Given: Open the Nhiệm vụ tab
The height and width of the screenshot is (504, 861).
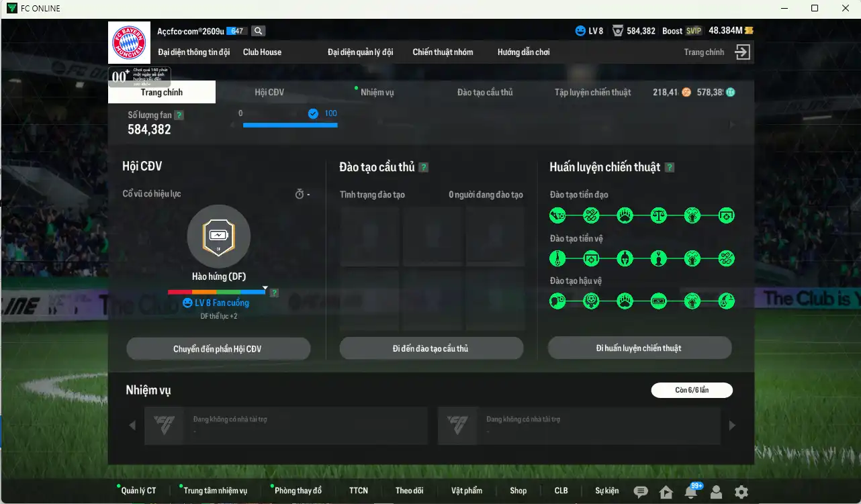Looking at the screenshot, I should pyautogui.click(x=377, y=92).
